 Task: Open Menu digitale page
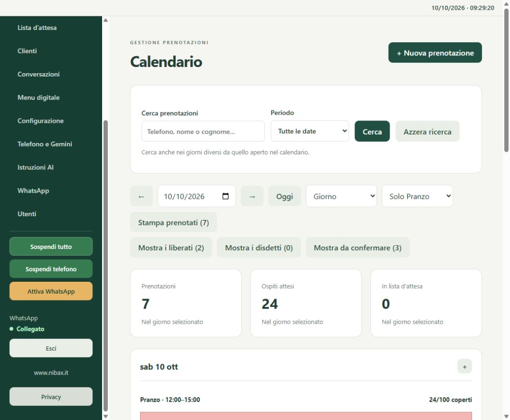[39, 98]
